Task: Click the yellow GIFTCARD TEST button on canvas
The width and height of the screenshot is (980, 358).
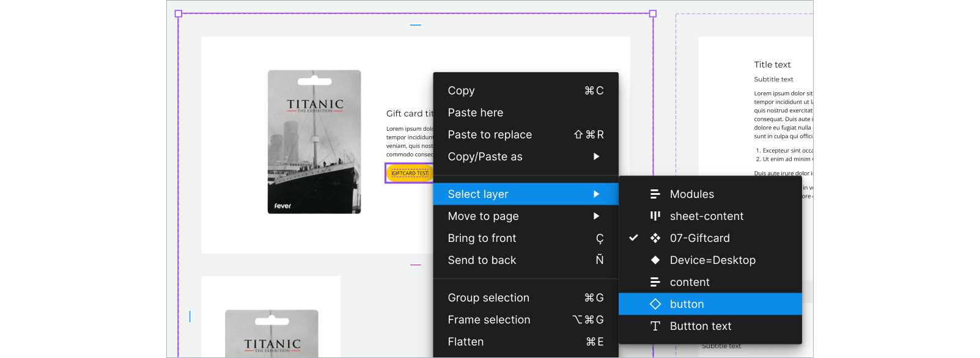Action: (x=410, y=173)
